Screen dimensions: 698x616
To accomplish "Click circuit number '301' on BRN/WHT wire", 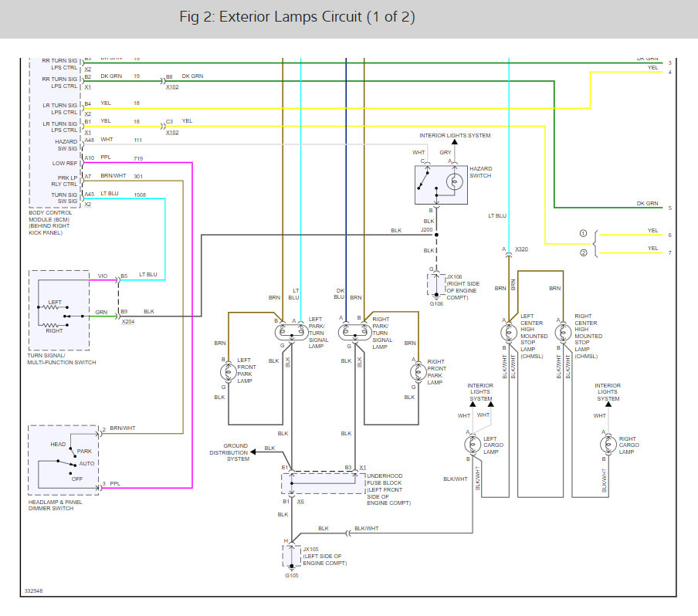I will (x=138, y=177).
